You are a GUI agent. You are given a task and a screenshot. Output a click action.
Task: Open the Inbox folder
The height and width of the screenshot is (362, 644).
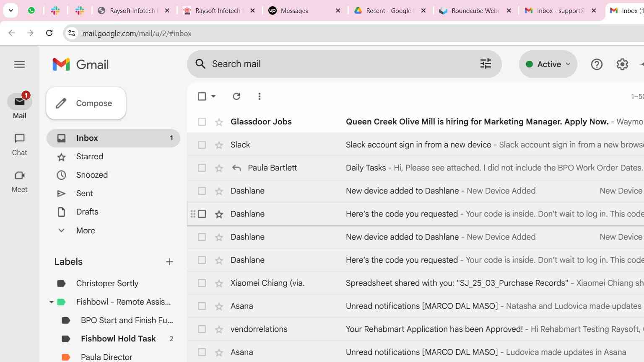click(113, 138)
